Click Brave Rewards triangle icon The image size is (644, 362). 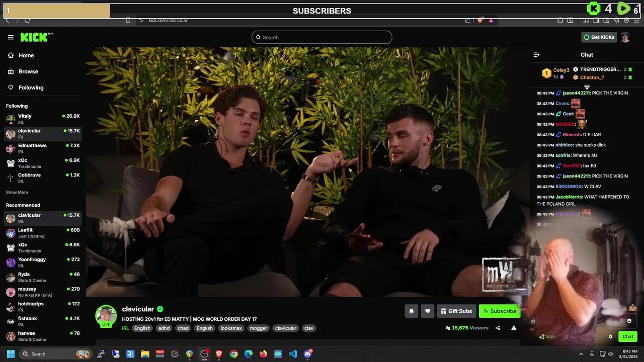491,20
